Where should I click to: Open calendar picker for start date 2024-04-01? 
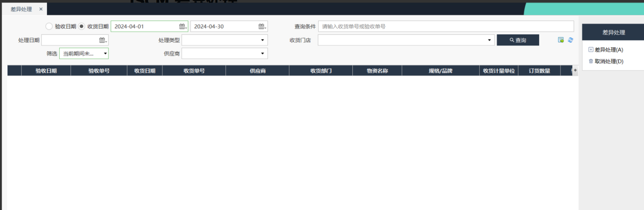(x=182, y=26)
